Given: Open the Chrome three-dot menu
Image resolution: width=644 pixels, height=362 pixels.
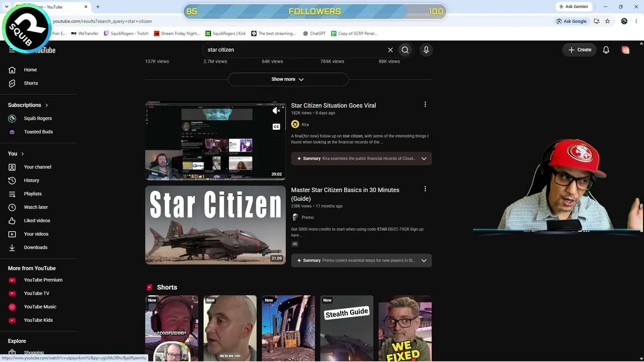Looking at the screenshot, I should point(636,21).
